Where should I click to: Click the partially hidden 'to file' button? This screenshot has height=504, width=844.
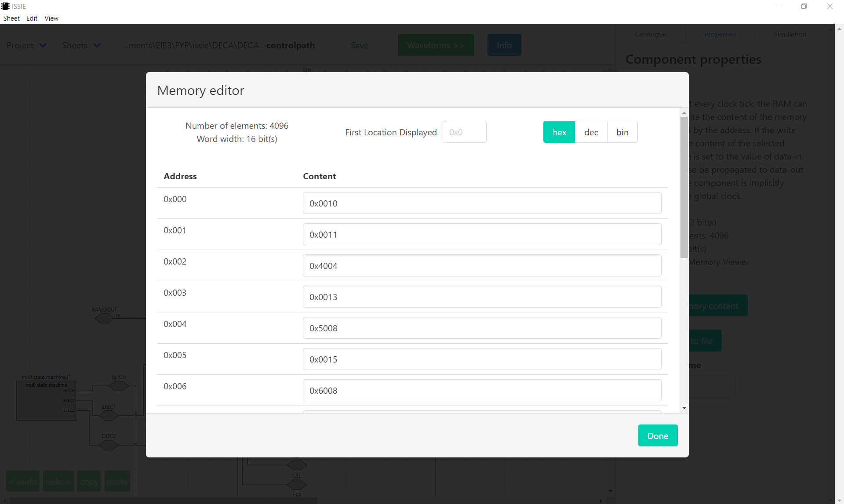pos(705,341)
